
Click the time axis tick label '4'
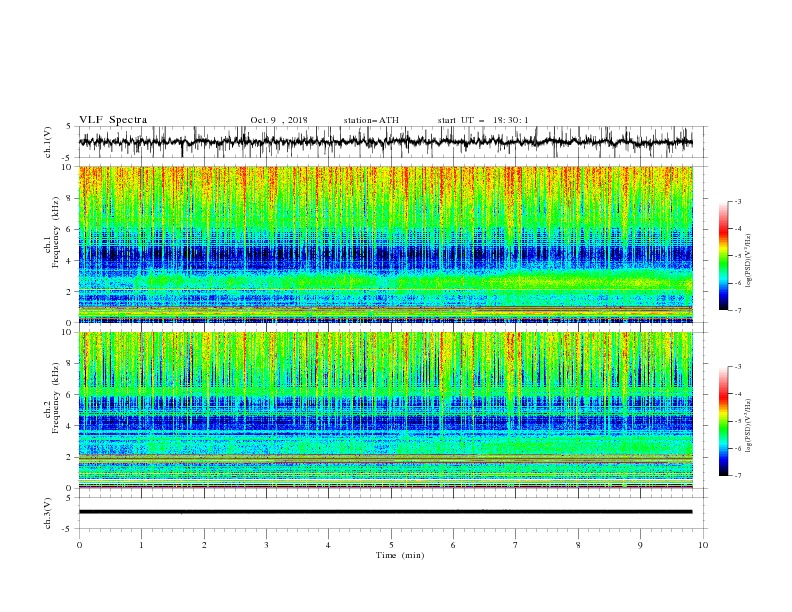click(328, 545)
